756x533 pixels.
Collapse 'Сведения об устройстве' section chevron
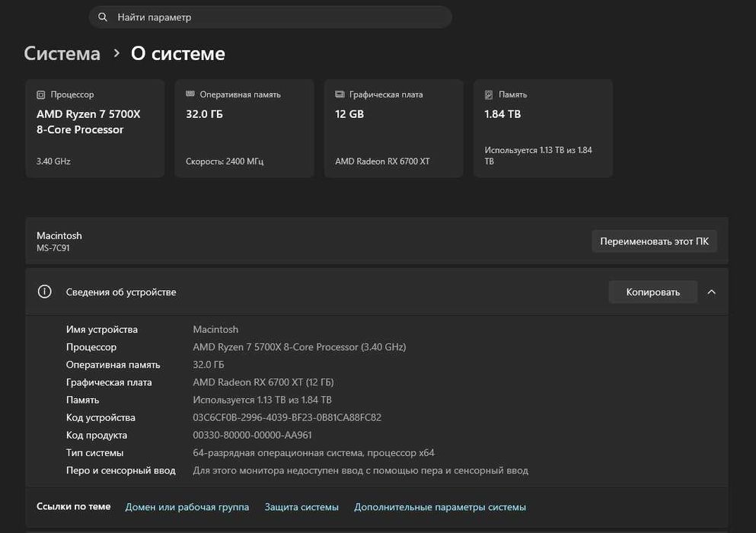point(711,292)
